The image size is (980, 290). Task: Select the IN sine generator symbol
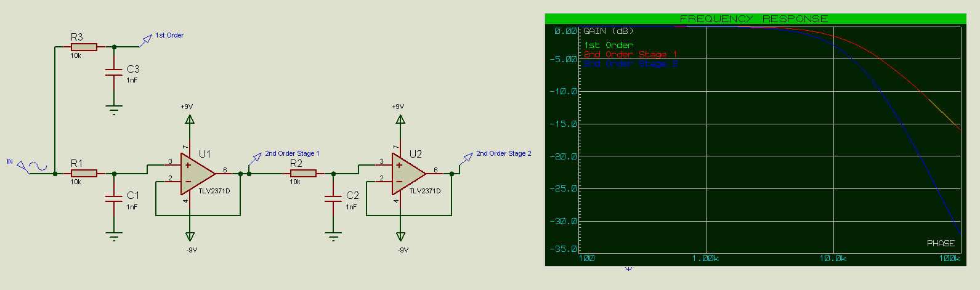pyautogui.click(x=32, y=167)
